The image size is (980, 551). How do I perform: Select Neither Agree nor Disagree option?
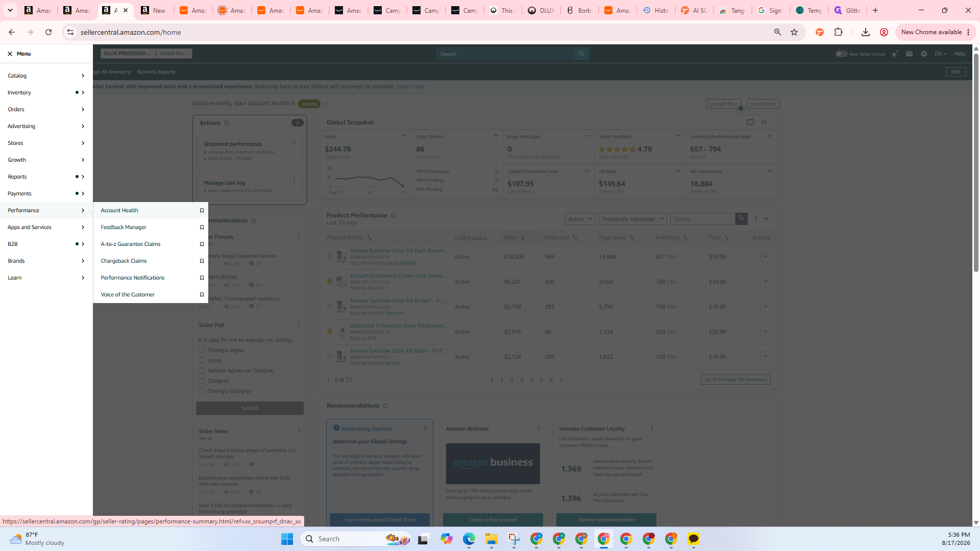pyautogui.click(x=202, y=370)
